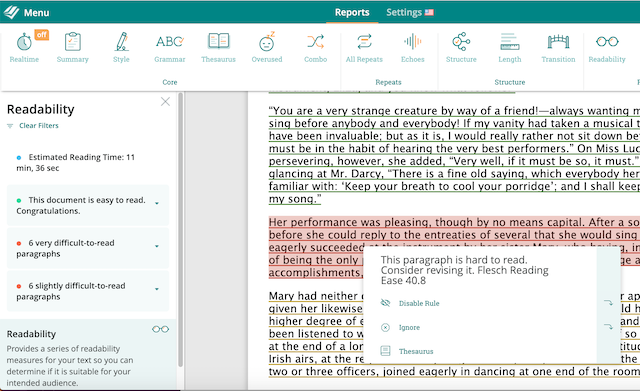Click the 'You are a very strange creature' paragraph
The image size is (640, 391).
point(454,155)
